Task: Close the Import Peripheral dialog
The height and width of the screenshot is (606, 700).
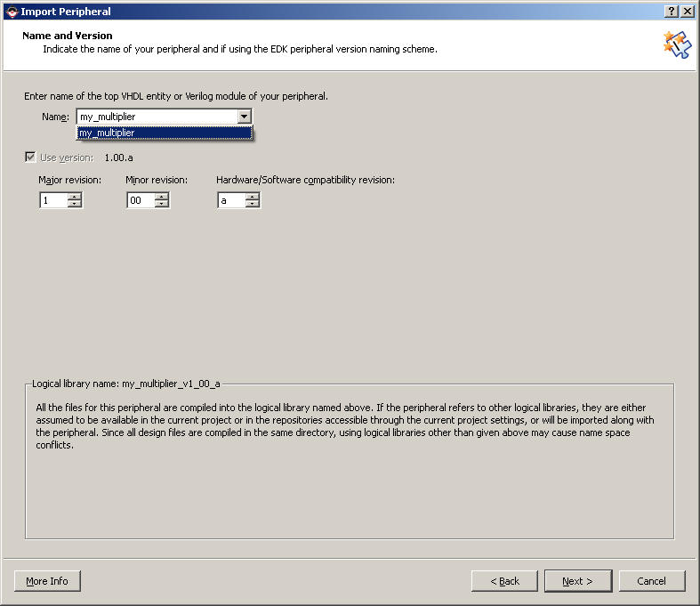Action: 688,12
